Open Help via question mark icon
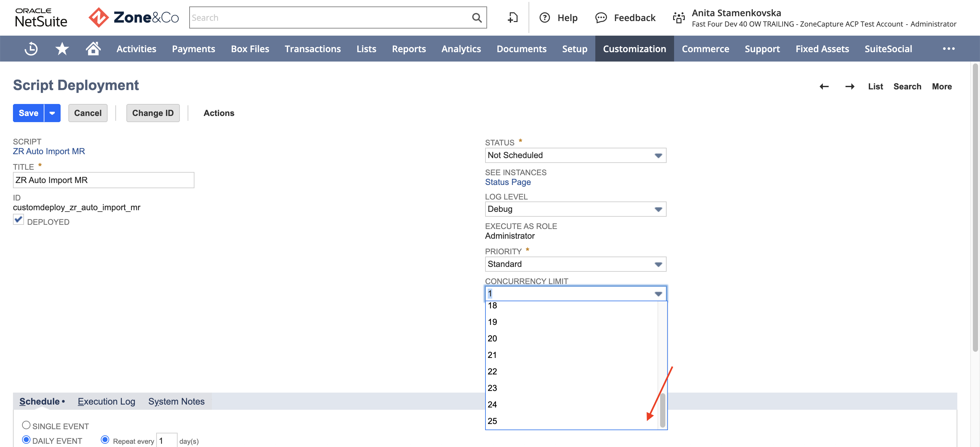The width and height of the screenshot is (980, 447). coord(544,17)
